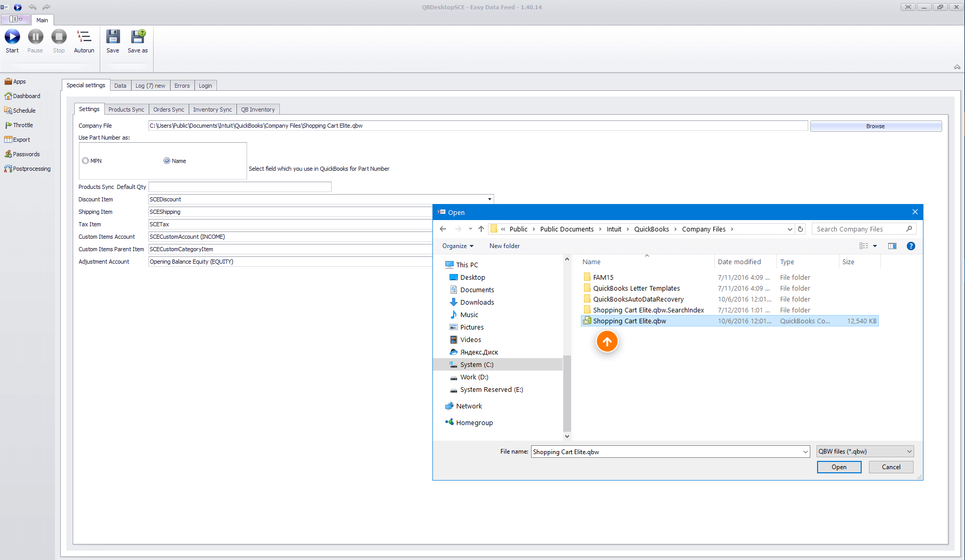Click the Open button in dialog
The image size is (965, 560).
pos(839,467)
